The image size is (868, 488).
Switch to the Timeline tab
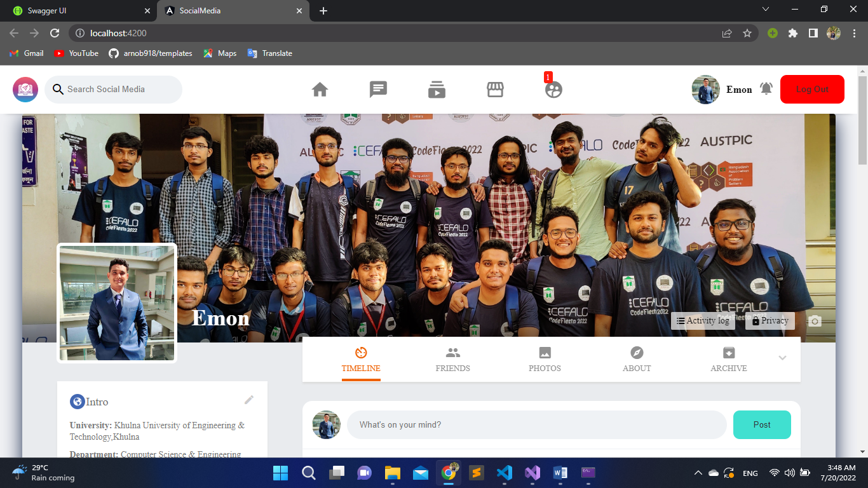pos(361,360)
